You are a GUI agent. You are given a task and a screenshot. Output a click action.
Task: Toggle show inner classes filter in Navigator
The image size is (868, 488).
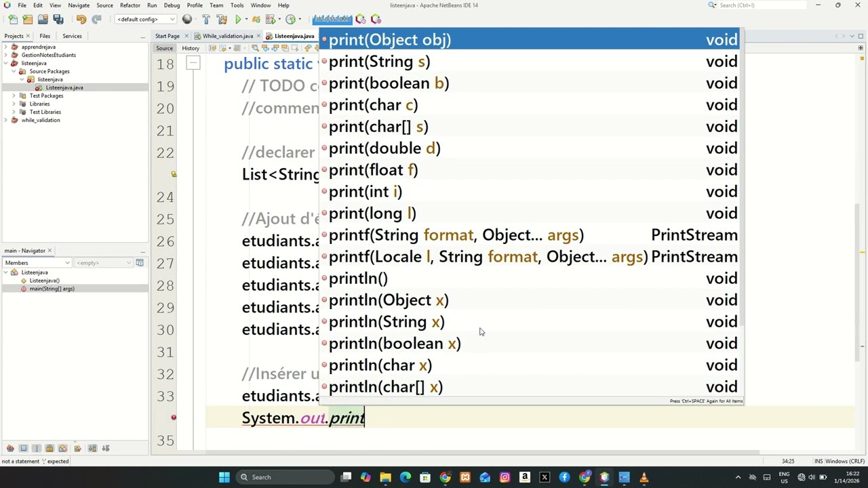click(x=62, y=448)
